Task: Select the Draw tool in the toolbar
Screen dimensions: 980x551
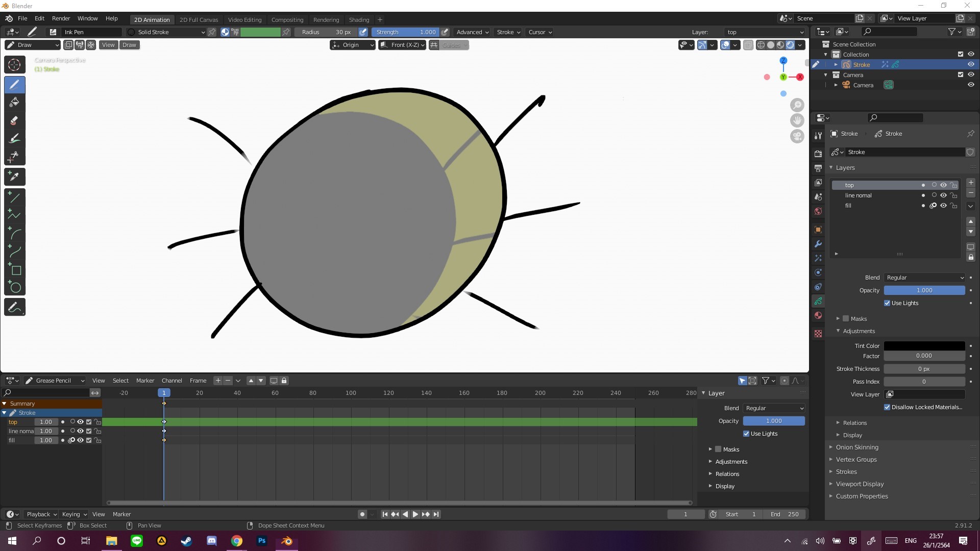Action: 15,84
